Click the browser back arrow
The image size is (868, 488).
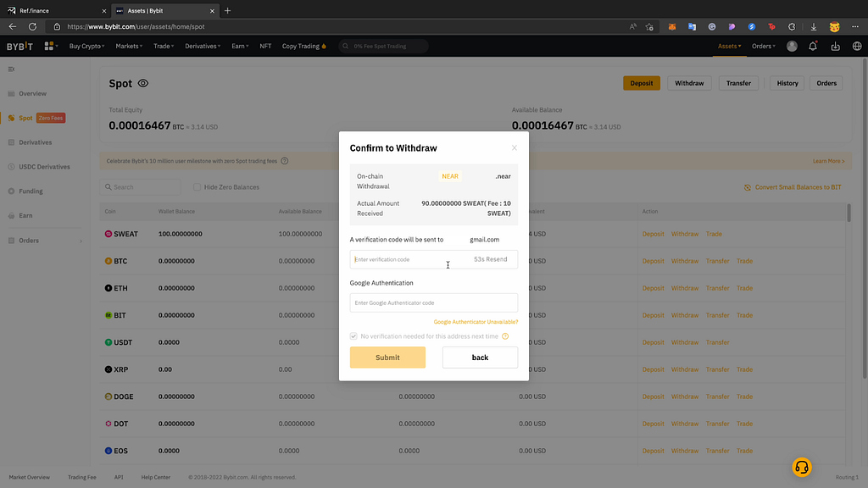[12, 26]
